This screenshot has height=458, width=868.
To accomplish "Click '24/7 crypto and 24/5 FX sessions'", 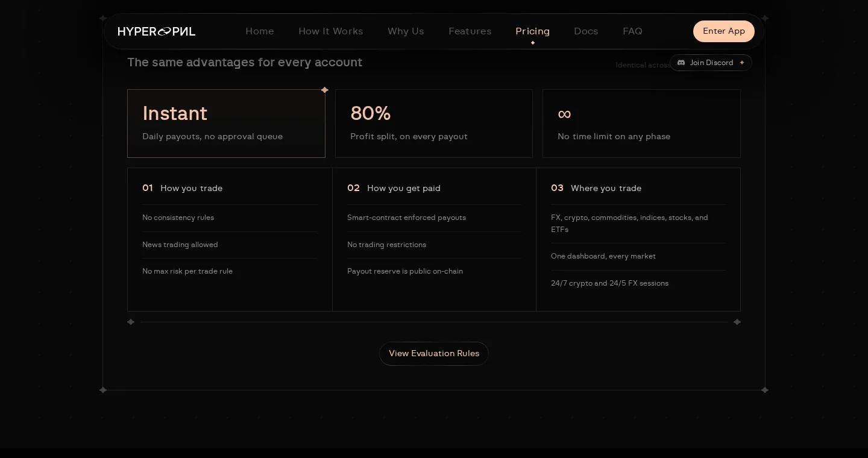I will [609, 283].
